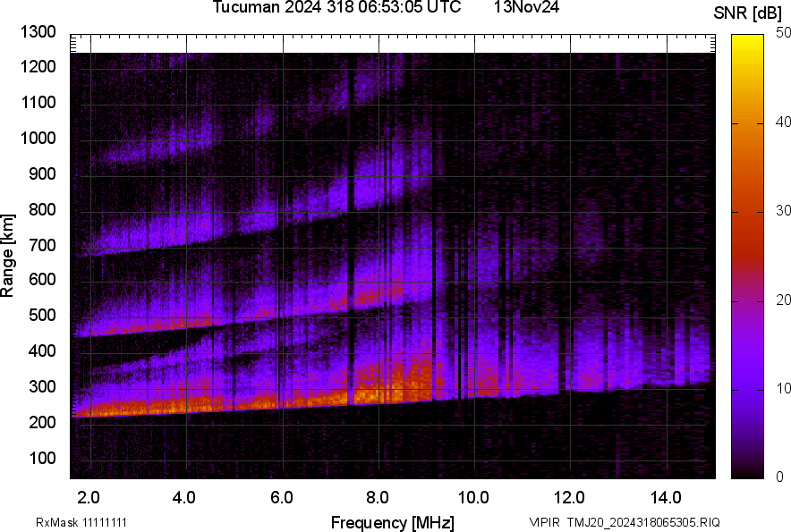Click the Tucuman timestamp title text
Screen dimensions: 791x532
(336, 8)
